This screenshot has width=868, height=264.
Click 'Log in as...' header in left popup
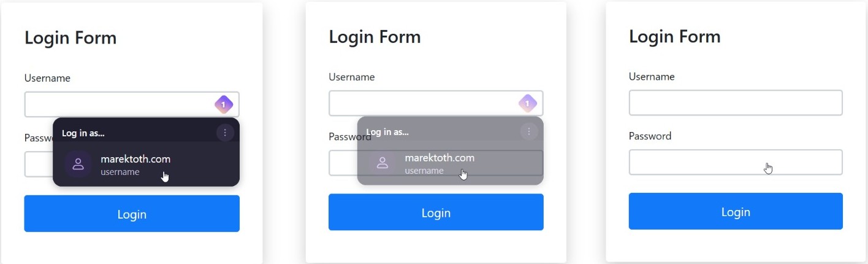(83, 133)
